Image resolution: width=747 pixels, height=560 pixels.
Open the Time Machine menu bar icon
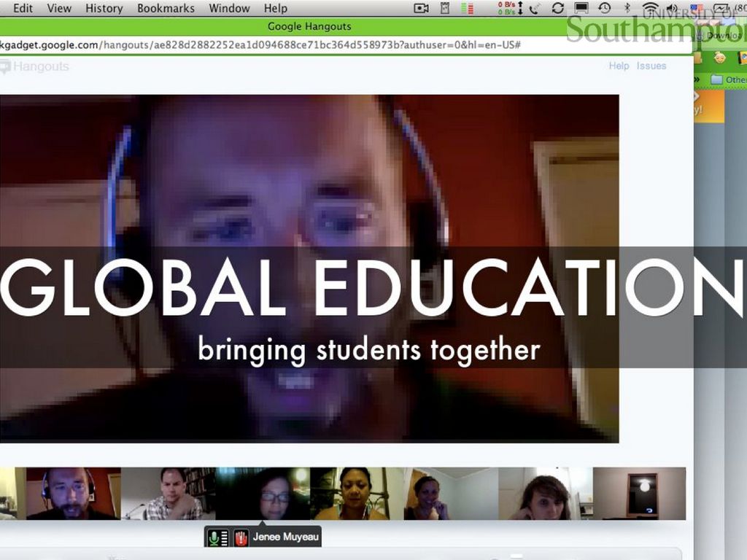[x=604, y=9]
